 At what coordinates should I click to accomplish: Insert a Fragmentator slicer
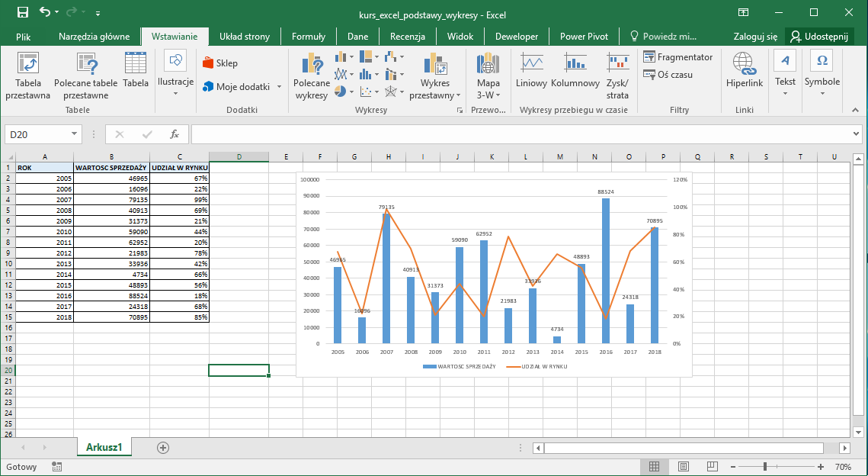pyautogui.click(x=678, y=57)
